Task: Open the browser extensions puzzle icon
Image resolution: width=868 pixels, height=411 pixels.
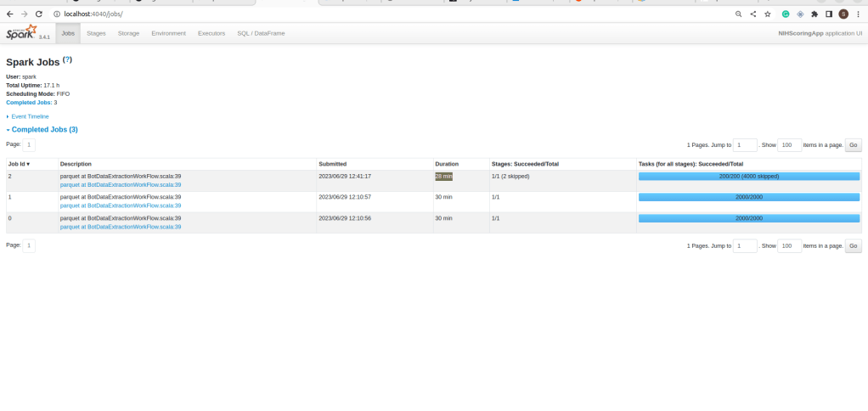Action: 814,14
